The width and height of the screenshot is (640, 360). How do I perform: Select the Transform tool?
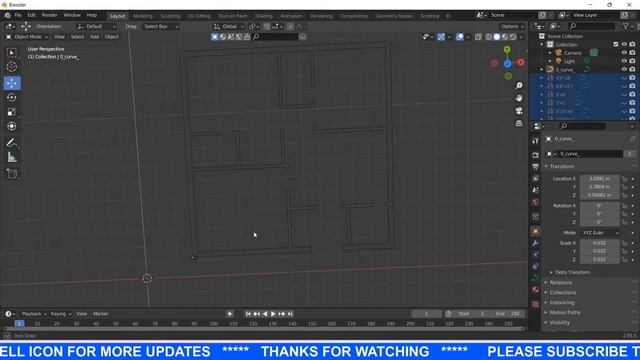tap(11, 126)
